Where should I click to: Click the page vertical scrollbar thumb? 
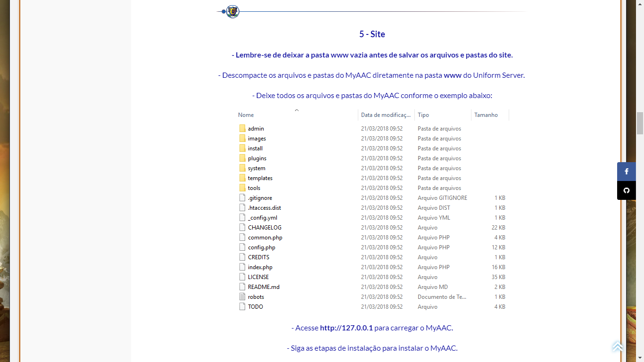pyautogui.click(x=640, y=123)
